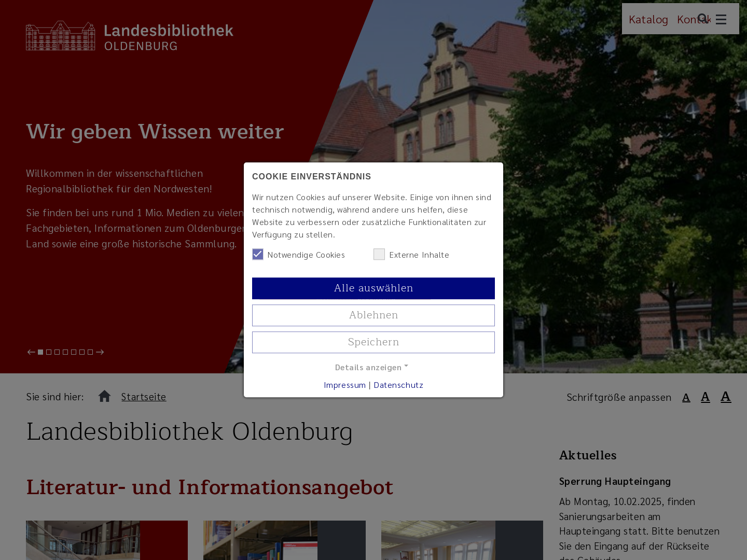The width and height of the screenshot is (747, 560).
Task: Click the Landesbibliothek Oldenburg logo
Action: 130,36
